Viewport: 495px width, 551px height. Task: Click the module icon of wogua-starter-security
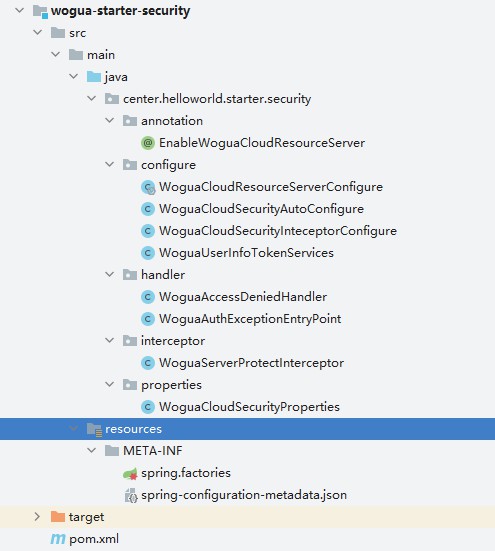(x=40, y=11)
